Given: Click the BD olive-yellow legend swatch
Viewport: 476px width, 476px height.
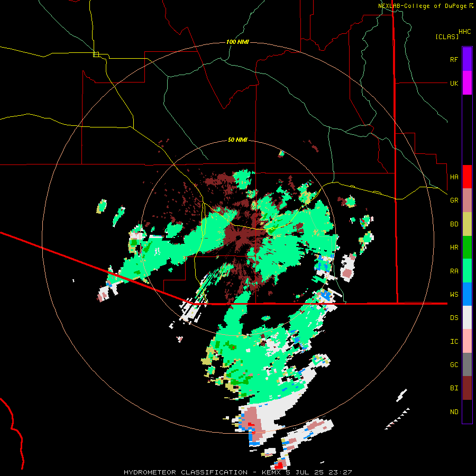Looking at the screenshot, I should click(x=467, y=224).
